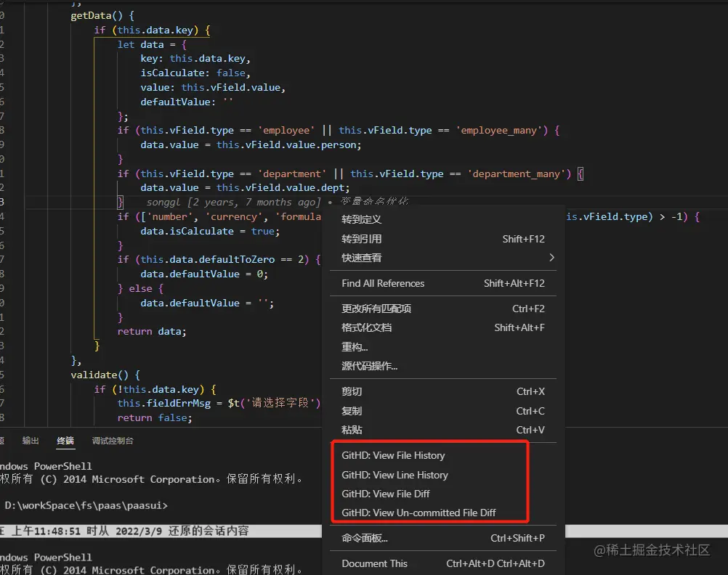Image resolution: width=728 pixels, height=575 pixels.
Task: Select Find All References
Action: pos(443,284)
